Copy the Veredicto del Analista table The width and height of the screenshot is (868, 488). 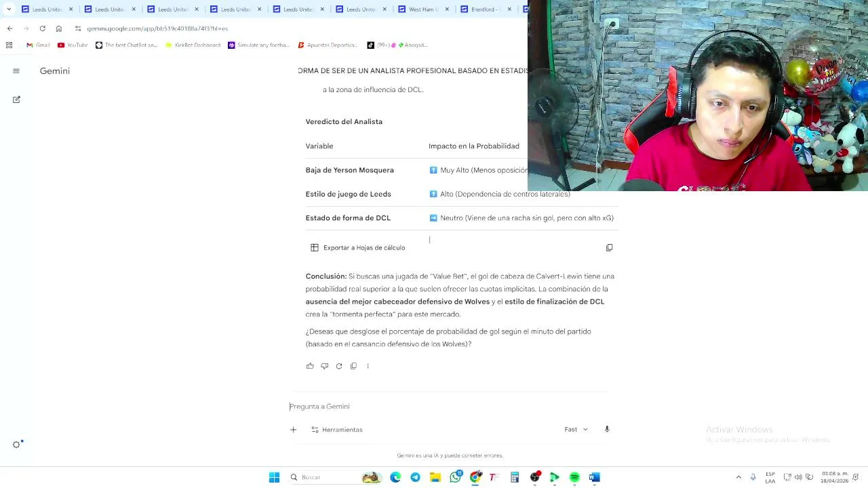tap(609, 247)
